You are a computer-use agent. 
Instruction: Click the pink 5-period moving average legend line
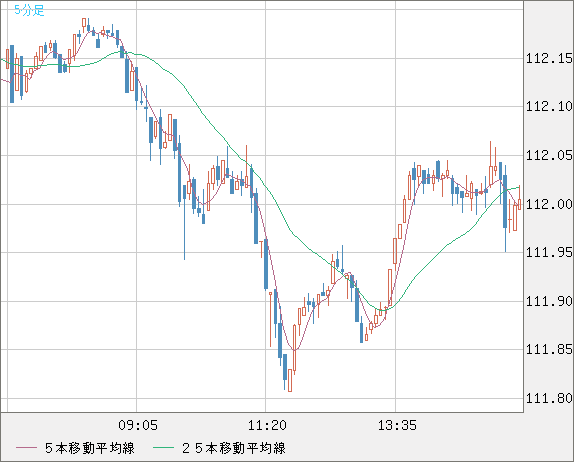click(26, 448)
